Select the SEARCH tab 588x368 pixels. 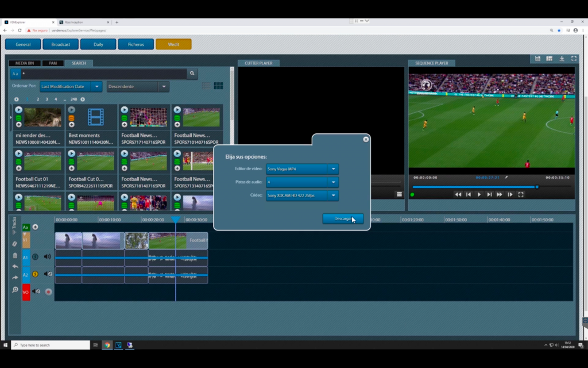79,63
